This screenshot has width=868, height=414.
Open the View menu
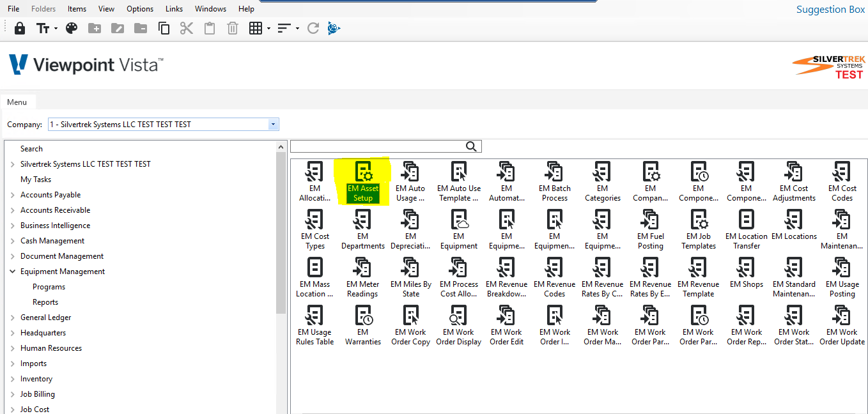pyautogui.click(x=107, y=9)
